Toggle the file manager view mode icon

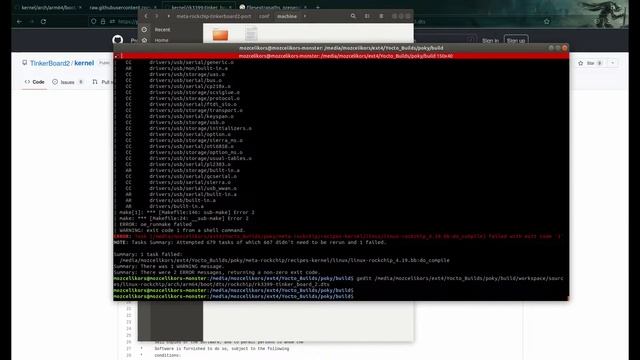pyautogui.click(x=367, y=16)
